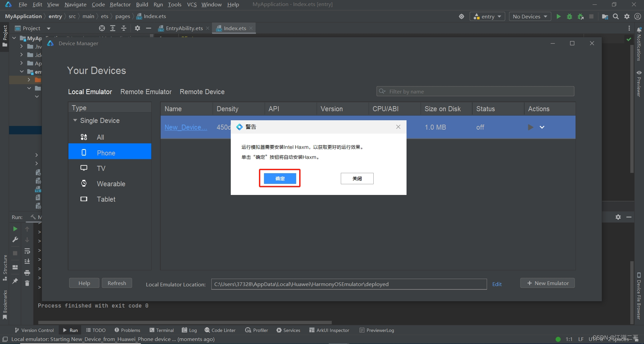Viewport: 644px width, 344px height.
Task: Open Code Linter tool window
Action: point(220,330)
